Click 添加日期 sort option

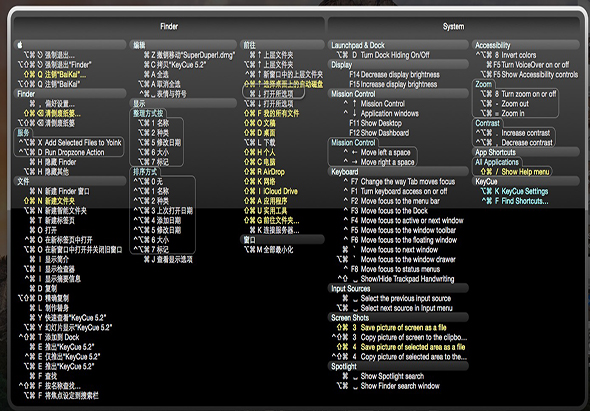point(157,221)
